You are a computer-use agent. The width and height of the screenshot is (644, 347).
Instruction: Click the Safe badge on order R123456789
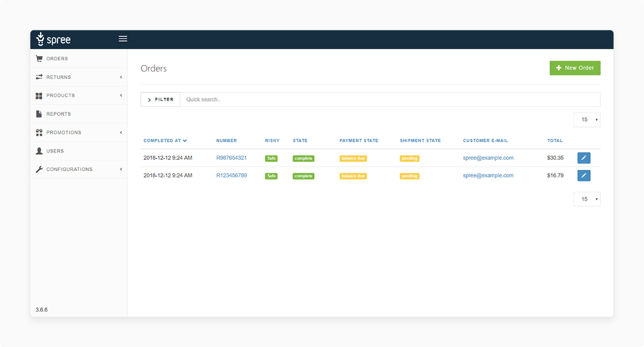(271, 176)
